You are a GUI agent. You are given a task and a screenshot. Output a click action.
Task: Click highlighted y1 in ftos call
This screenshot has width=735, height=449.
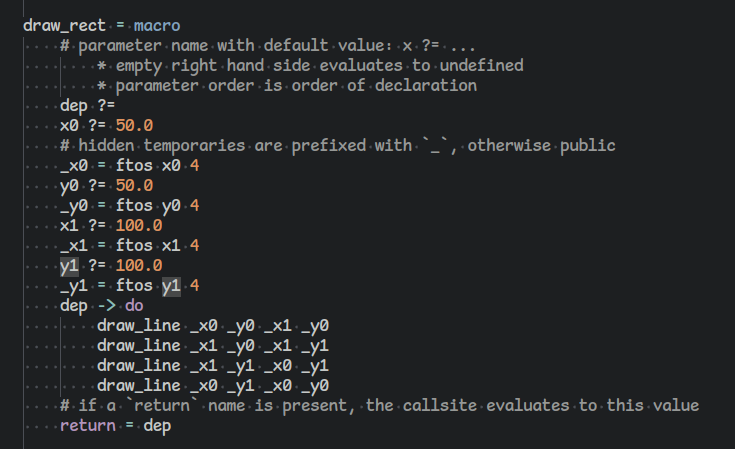171,285
